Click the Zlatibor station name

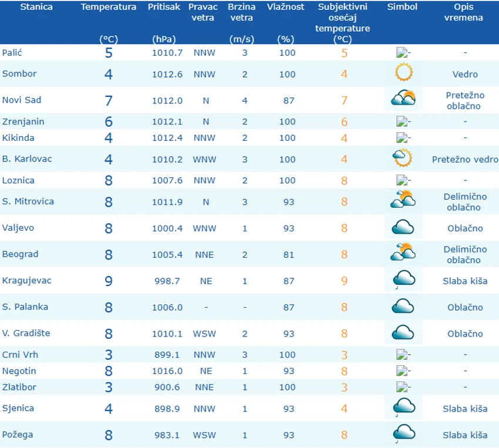pos(19,387)
